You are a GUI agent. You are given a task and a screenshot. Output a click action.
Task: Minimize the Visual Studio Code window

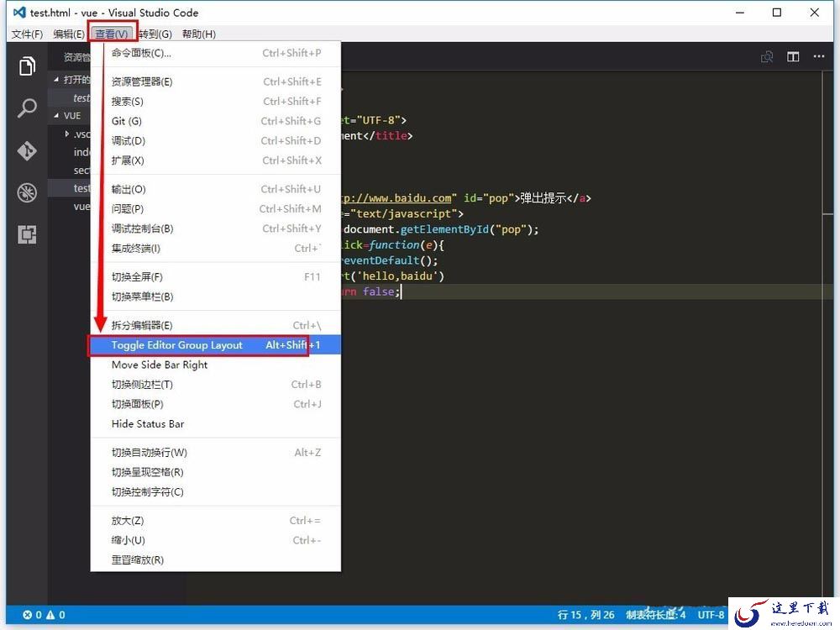tap(740, 13)
